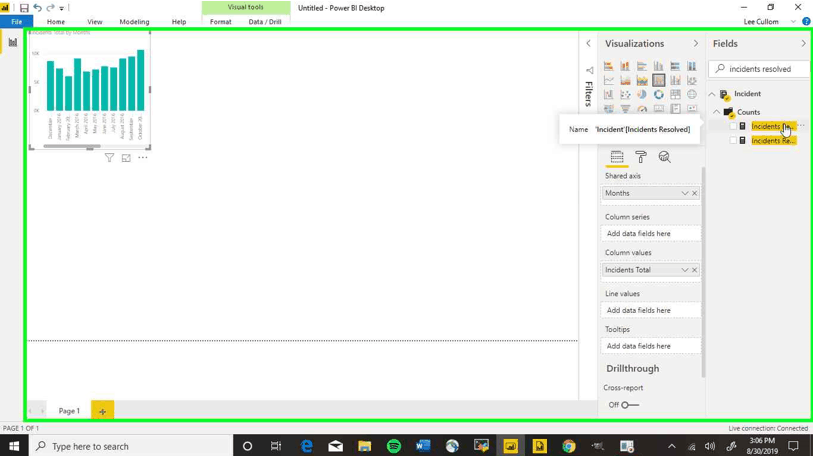
Task: Check the first Incidents Re... field checkbox
Action: (733, 126)
